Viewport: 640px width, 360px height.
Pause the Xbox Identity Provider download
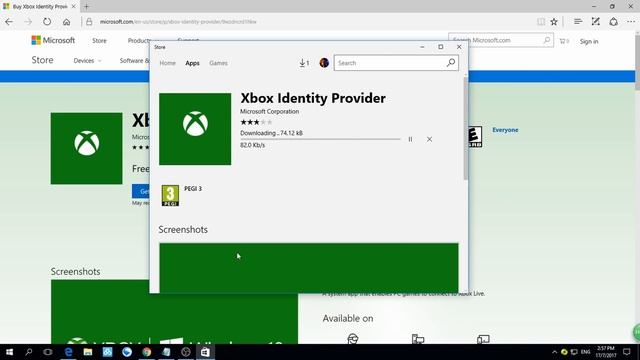(410, 139)
